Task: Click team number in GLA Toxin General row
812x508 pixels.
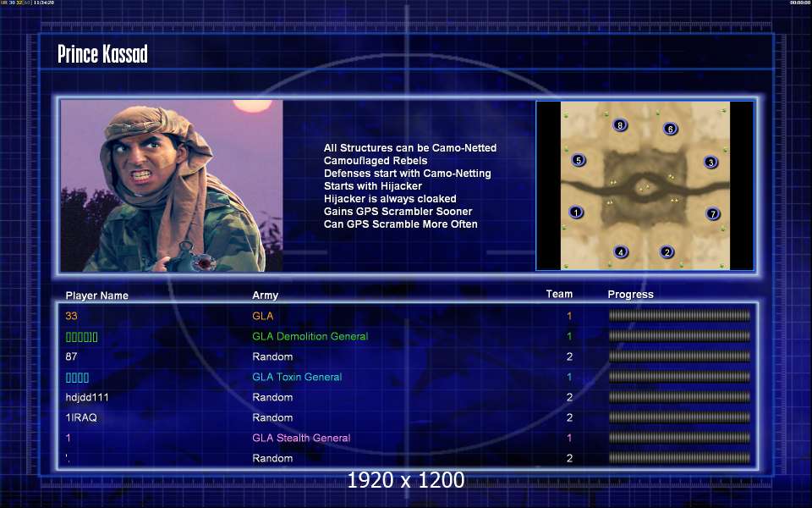Action: tap(569, 377)
